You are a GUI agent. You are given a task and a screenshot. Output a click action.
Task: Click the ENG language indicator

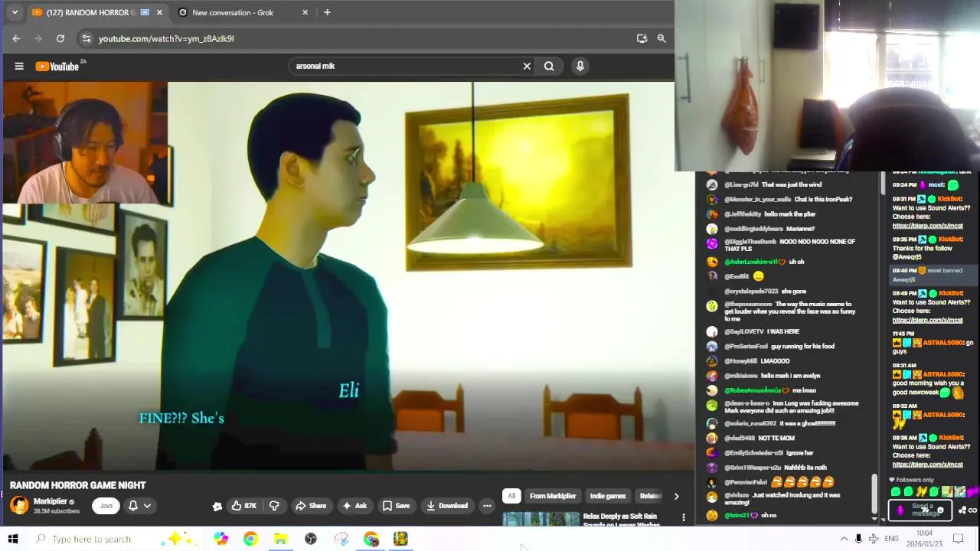(891, 539)
